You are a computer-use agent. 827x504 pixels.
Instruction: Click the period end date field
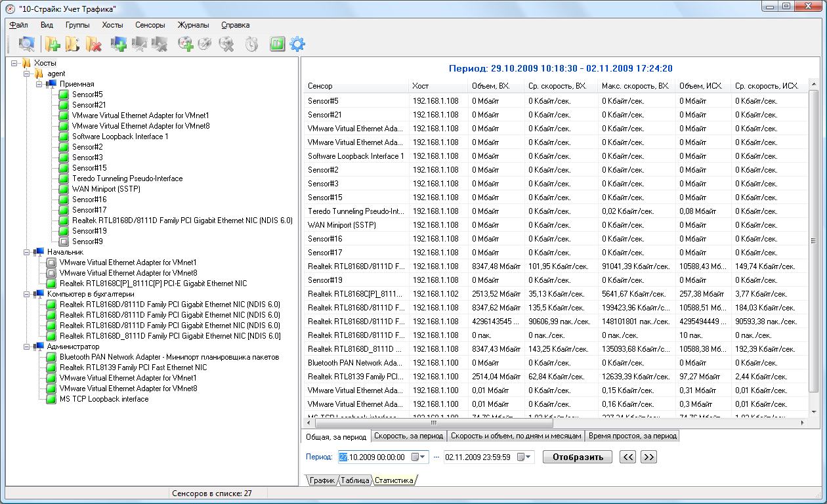(489, 457)
